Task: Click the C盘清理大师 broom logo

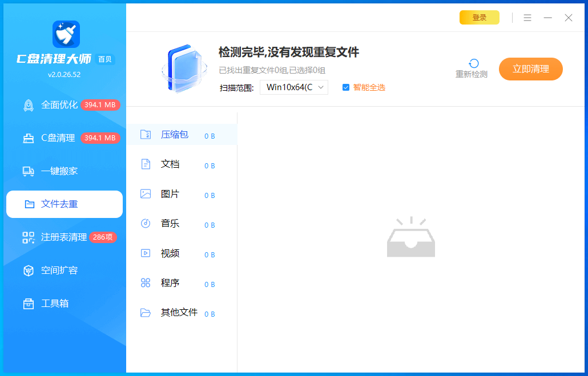Action: coord(66,34)
